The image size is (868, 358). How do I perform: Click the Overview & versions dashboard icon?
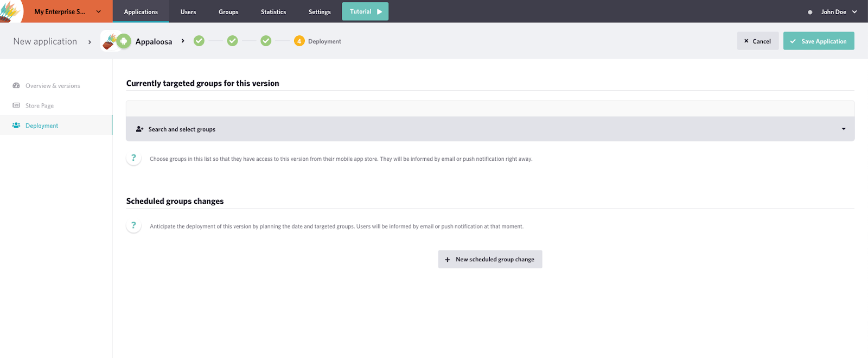click(x=16, y=85)
